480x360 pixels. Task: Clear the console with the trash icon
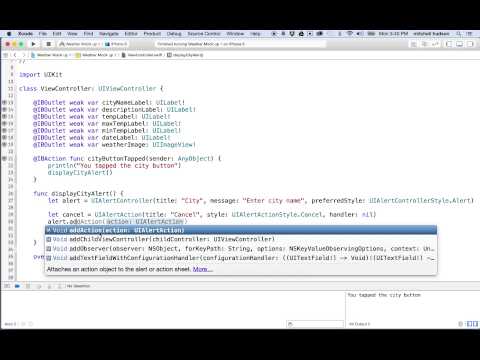tap(461, 324)
